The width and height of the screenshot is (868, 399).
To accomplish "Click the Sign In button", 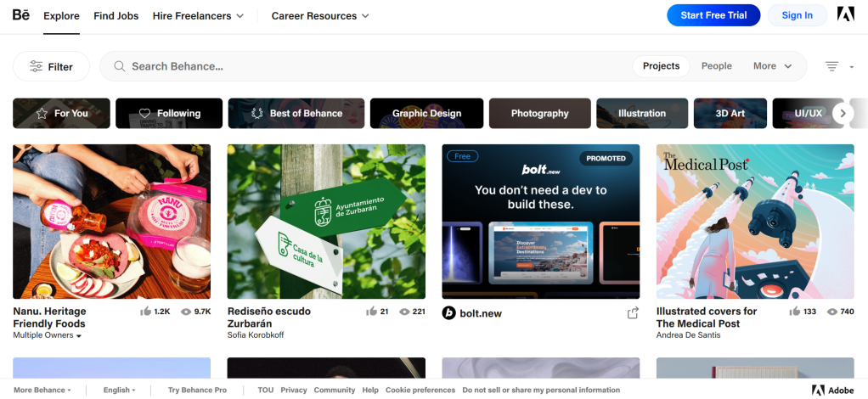I will point(797,15).
